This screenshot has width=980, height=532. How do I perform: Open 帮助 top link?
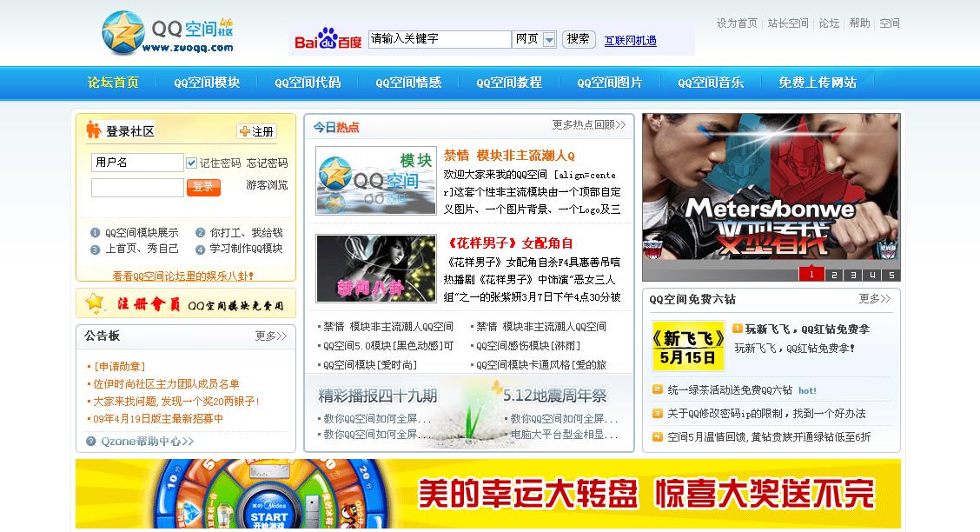coord(859,23)
